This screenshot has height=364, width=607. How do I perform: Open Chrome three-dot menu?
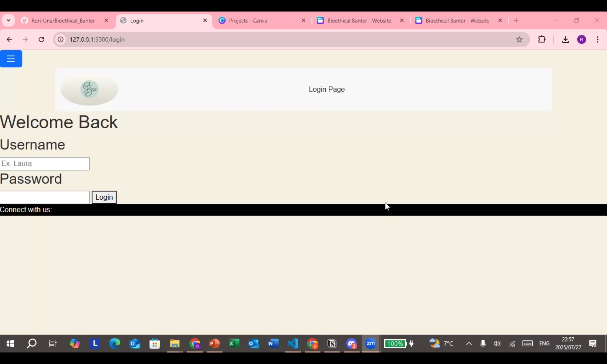pos(598,39)
